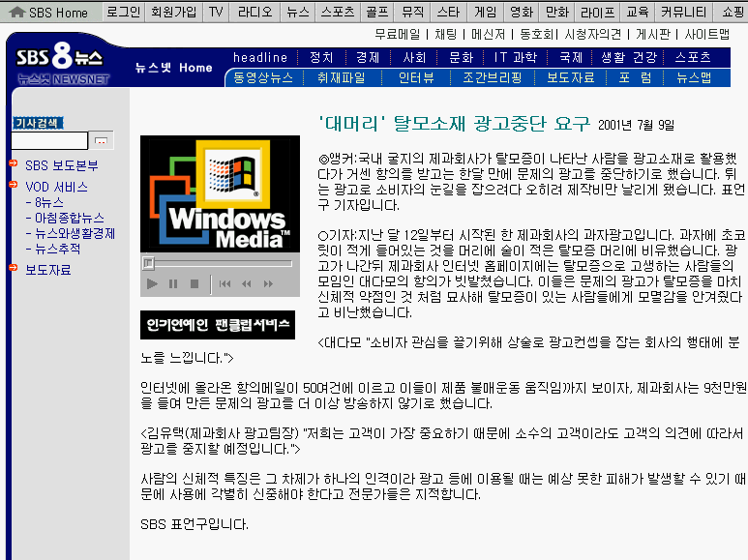Skip to previous track in media player
This screenshot has width=748, height=560.
click(x=224, y=283)
